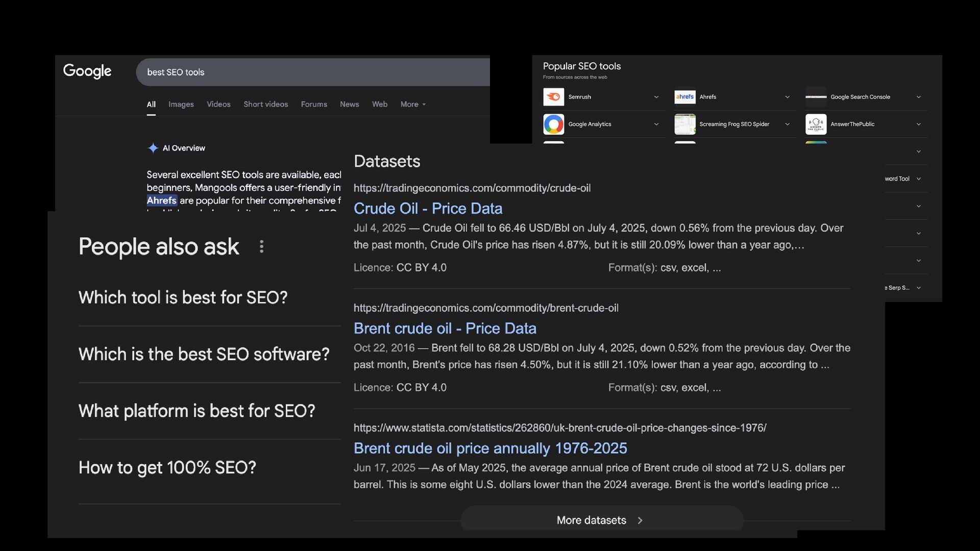Click the Screaming Frog SEO Spider thumbnail
The height and width of the screenshot is (551, 980).
pyautogui.click(x=685, y=124)
